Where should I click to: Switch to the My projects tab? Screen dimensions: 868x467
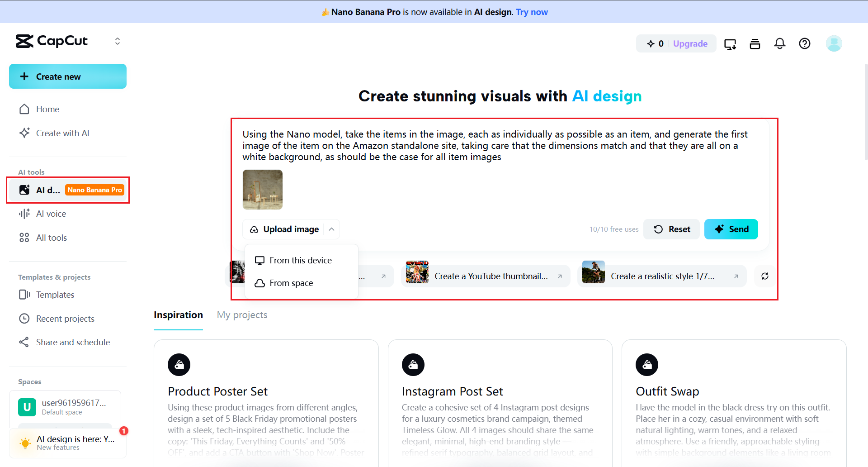[x=242, y=315]
